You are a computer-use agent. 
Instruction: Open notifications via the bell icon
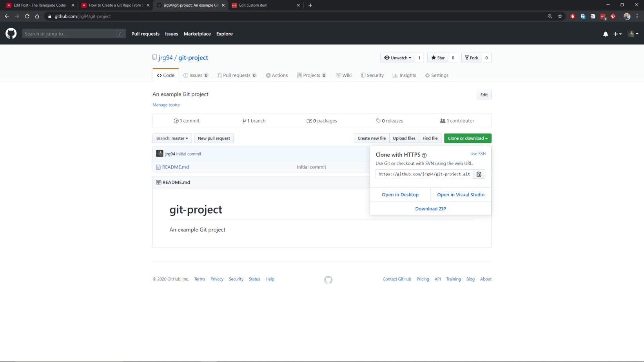tap(606, 34)
